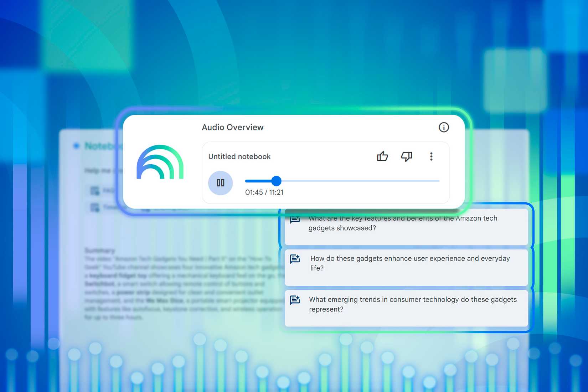The height and width of the screenshot is (392, 588).
Task: Select the Amazon tech gadgets features question
Action: pos(406,227)
